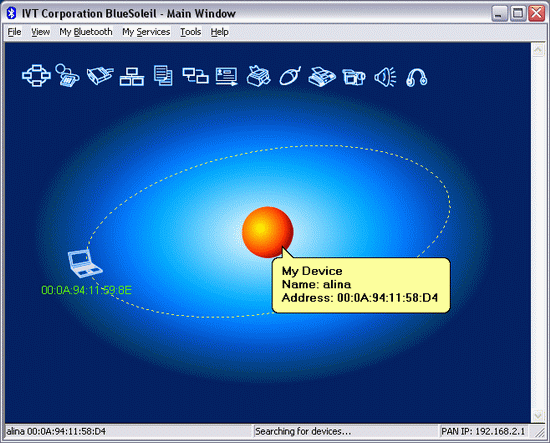This screenshot has width=550, height=443.
Task: Click the Headset service icon
Action: [x=417, y=77]
